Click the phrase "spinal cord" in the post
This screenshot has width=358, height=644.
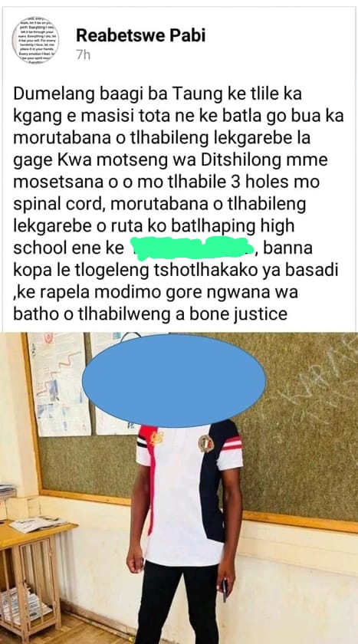click(x=54, y=205)
